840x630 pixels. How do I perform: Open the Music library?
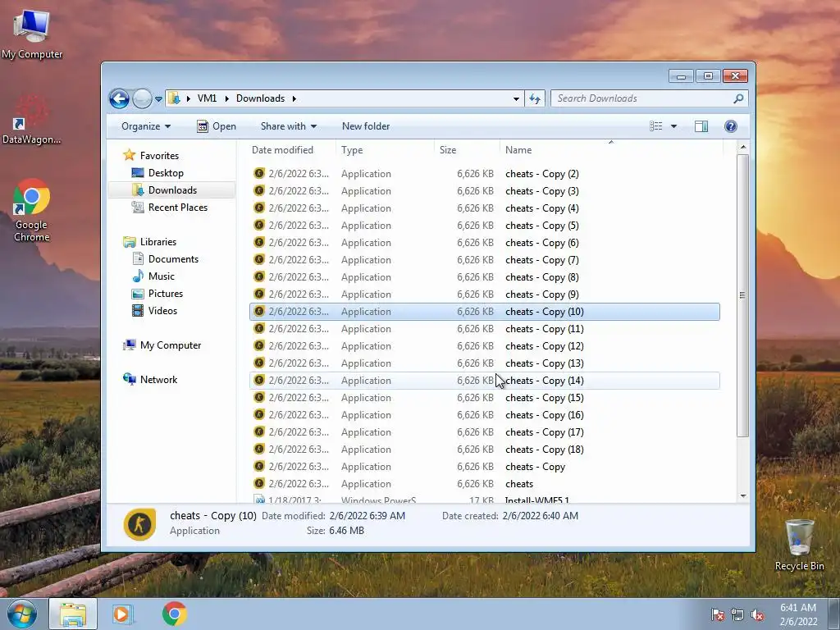point(162,276)
